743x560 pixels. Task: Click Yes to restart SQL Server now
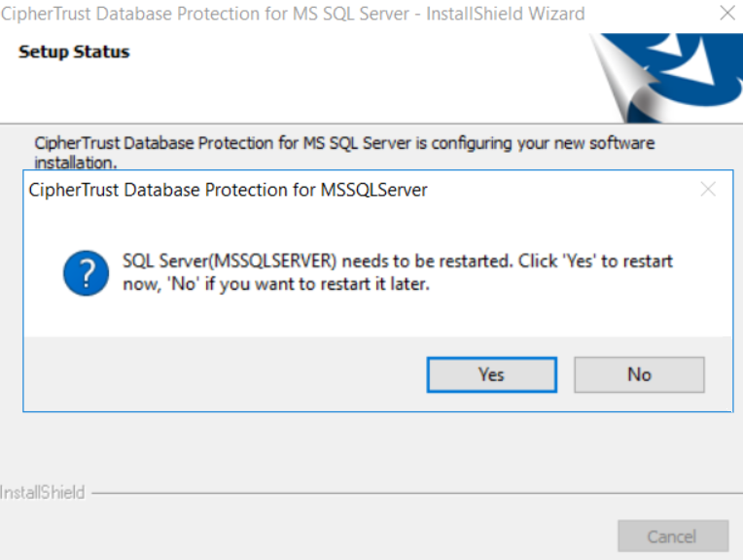(x=491, y=374)
